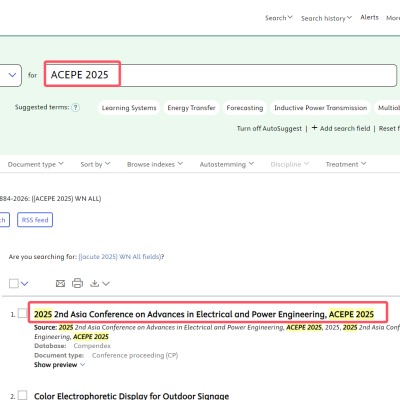Open the Suggested terms help question icon
This screenshot has width=400, height=400.
76,107
